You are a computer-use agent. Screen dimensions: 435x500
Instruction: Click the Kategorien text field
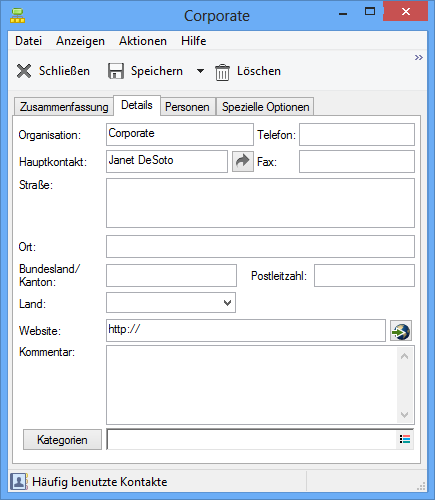tap(252, 439)
